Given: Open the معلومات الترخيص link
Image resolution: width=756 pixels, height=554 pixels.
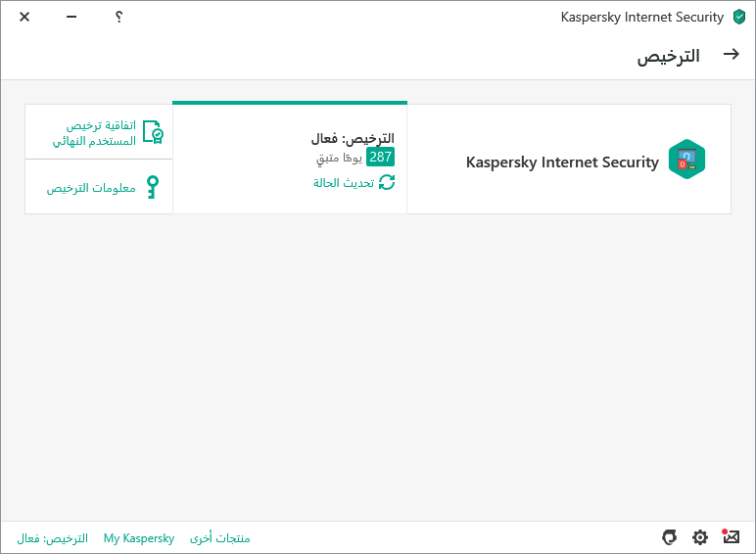Looking at the screenshot, I should pos(90,187).
